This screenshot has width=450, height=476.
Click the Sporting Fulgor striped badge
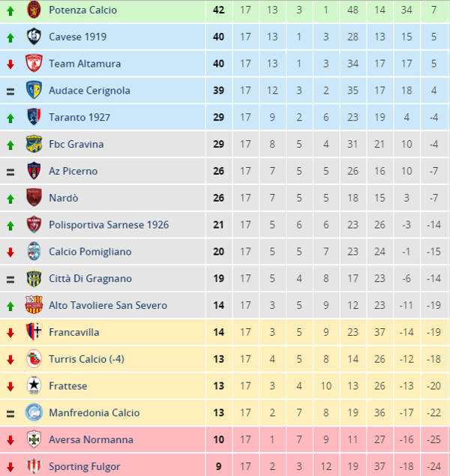[x=33, y=466]
